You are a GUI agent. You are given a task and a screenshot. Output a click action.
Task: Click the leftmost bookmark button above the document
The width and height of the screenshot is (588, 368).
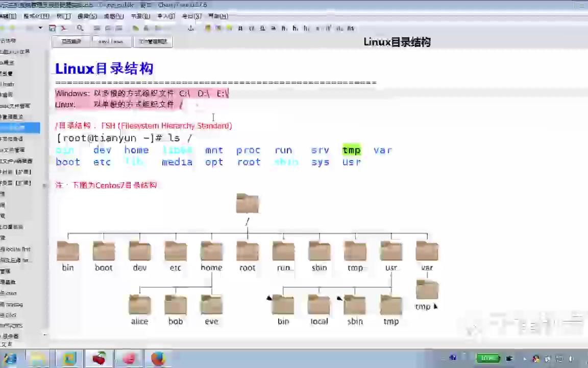(71, 41)
